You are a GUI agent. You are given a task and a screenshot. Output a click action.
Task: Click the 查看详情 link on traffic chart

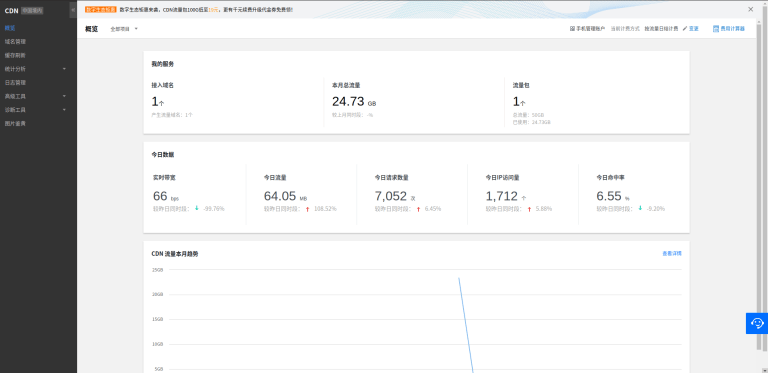click(x=672, y=254)
